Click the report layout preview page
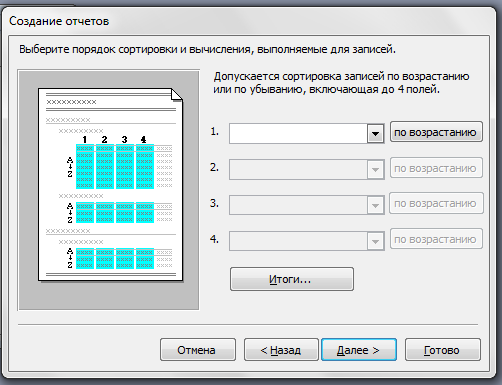Image resolution: width=502 pixels, height=385 pixels. pos(110,185)
